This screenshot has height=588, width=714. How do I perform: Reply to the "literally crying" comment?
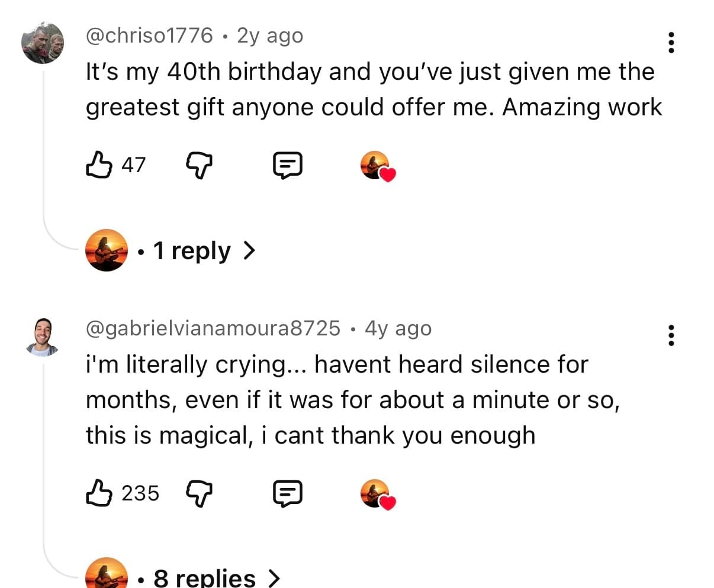288,493
